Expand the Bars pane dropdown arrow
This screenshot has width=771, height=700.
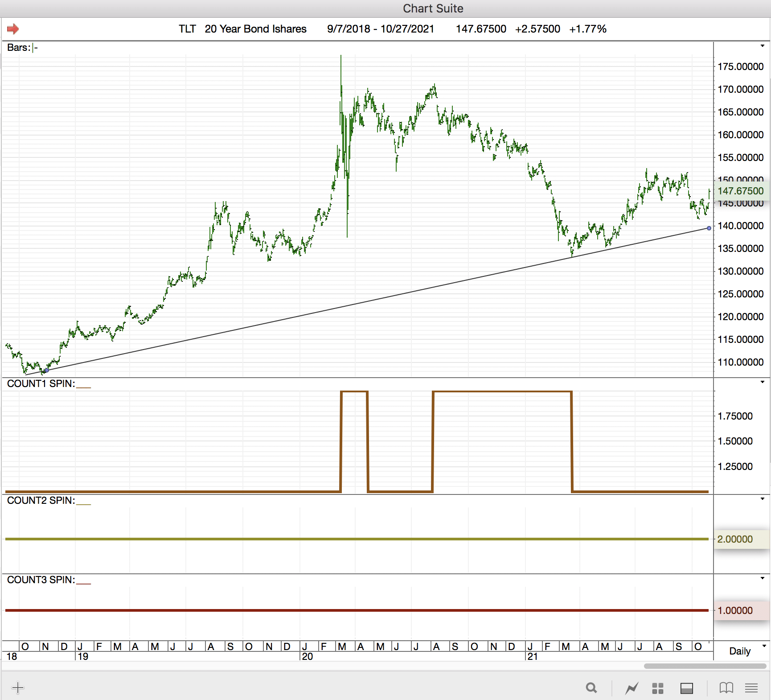[x=763, y=46]
